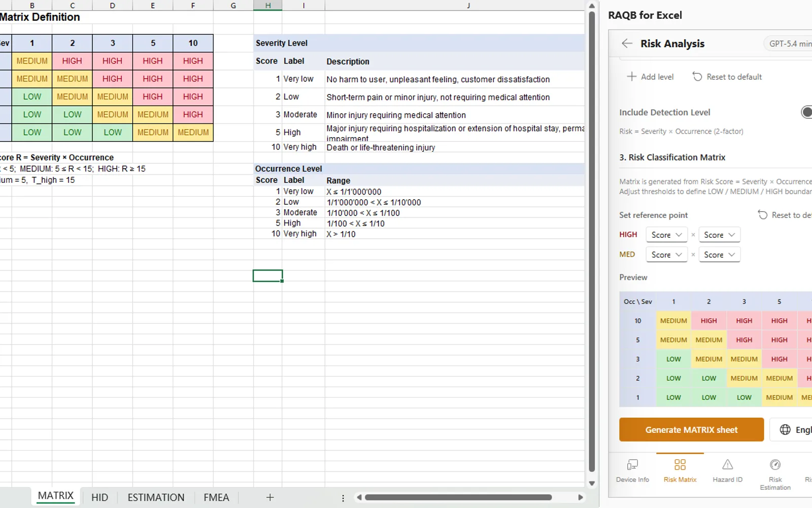Viewport: 812px width, 508px height.
Task: Click the LOW cell in column D
Action: pyautogui.click(x=113, y=133)
